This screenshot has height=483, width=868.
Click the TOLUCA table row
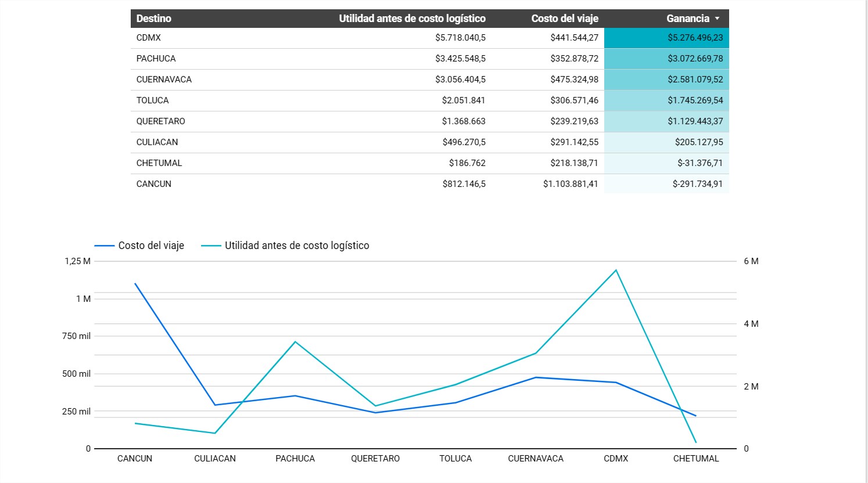[x=153, y=100]
